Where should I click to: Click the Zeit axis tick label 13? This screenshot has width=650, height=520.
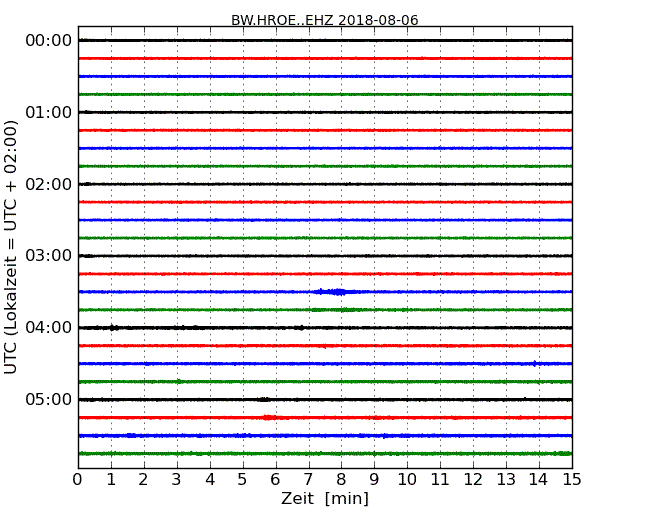pos(506,480)
